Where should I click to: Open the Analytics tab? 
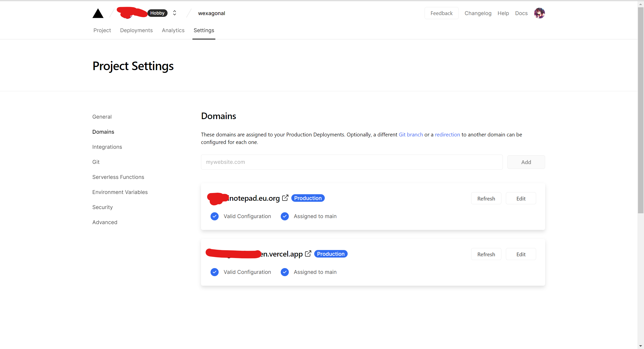[x=173, y=30]
